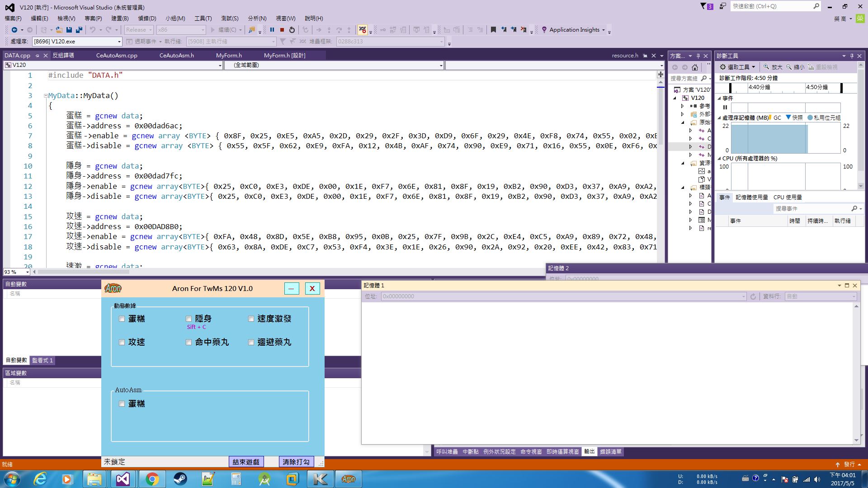Open the 處理序 [8696] V120.exe dropdown
Viewport: 868px width, 488px height.
77,42
